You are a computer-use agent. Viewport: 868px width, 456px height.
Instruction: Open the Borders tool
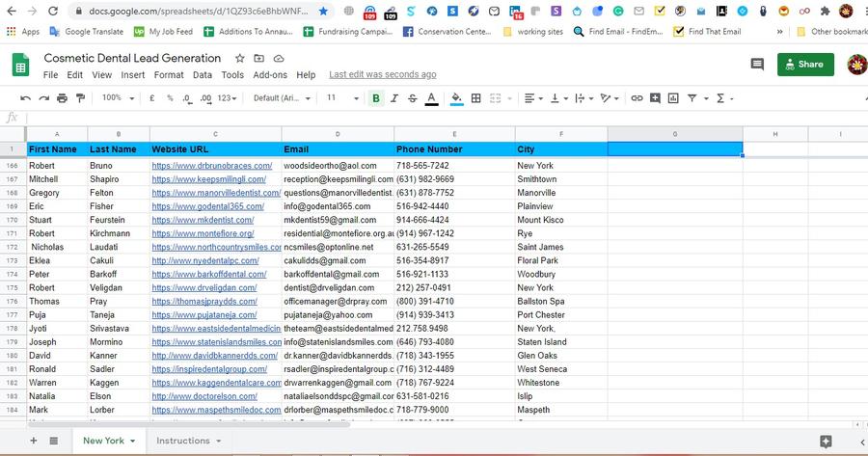pos(476,98)
